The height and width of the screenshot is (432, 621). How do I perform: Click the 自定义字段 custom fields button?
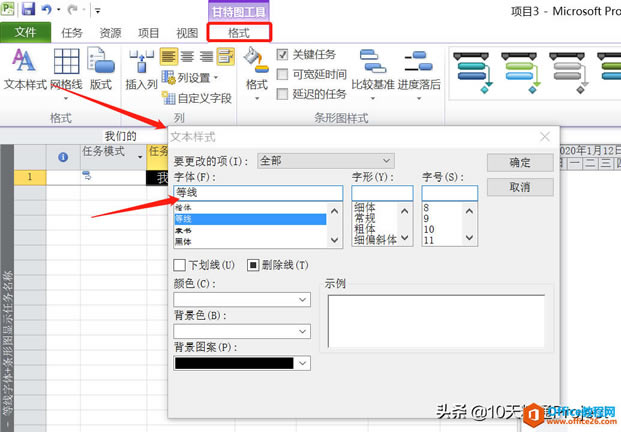[x=197, y=98]
